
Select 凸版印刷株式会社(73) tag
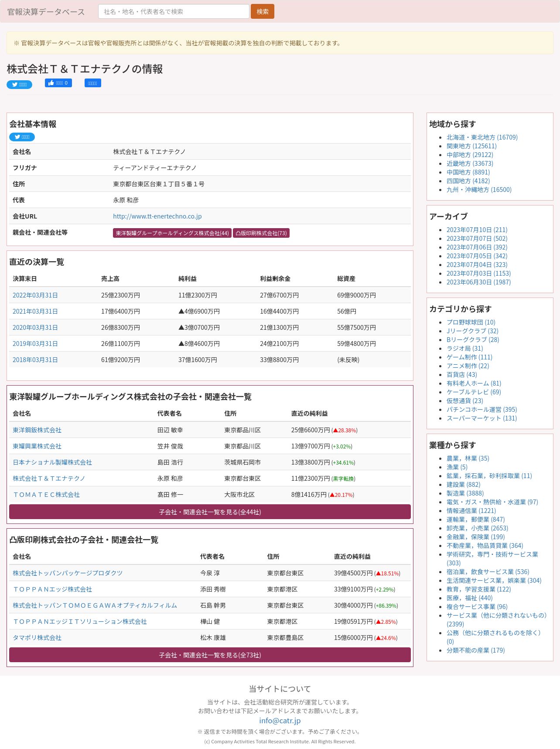point(261,233)
